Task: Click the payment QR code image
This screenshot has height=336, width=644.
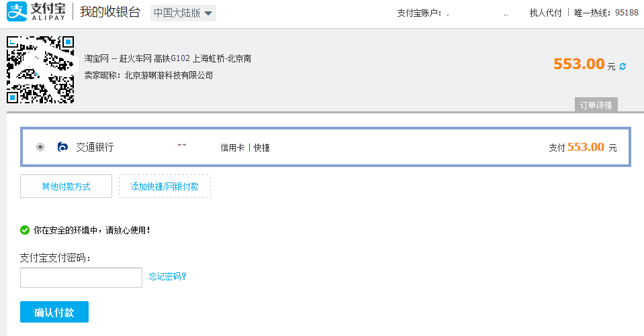Action: 40,69
